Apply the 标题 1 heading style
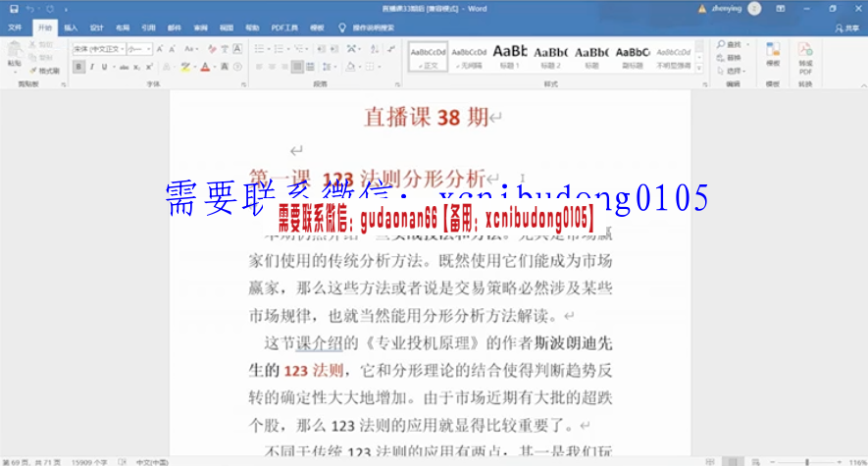 510,56
